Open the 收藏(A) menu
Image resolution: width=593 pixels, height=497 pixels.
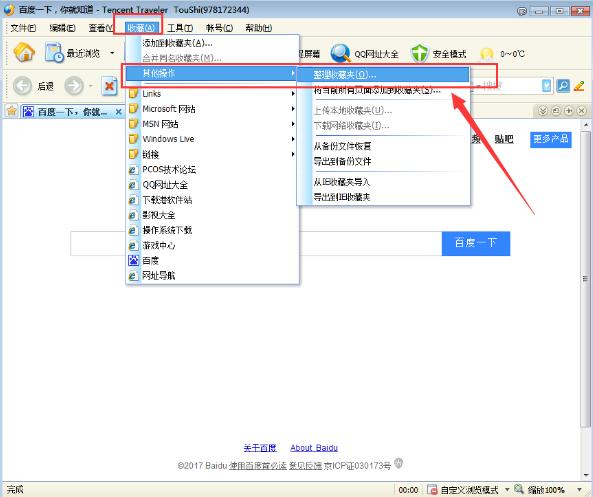click(x=141, y=28)
